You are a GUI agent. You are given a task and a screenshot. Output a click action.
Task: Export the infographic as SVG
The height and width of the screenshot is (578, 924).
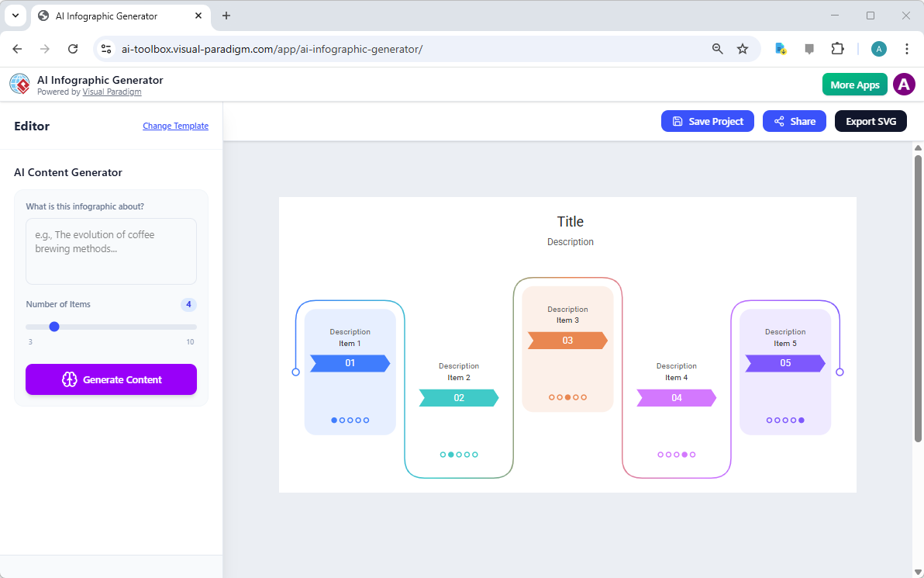[871, 120]
